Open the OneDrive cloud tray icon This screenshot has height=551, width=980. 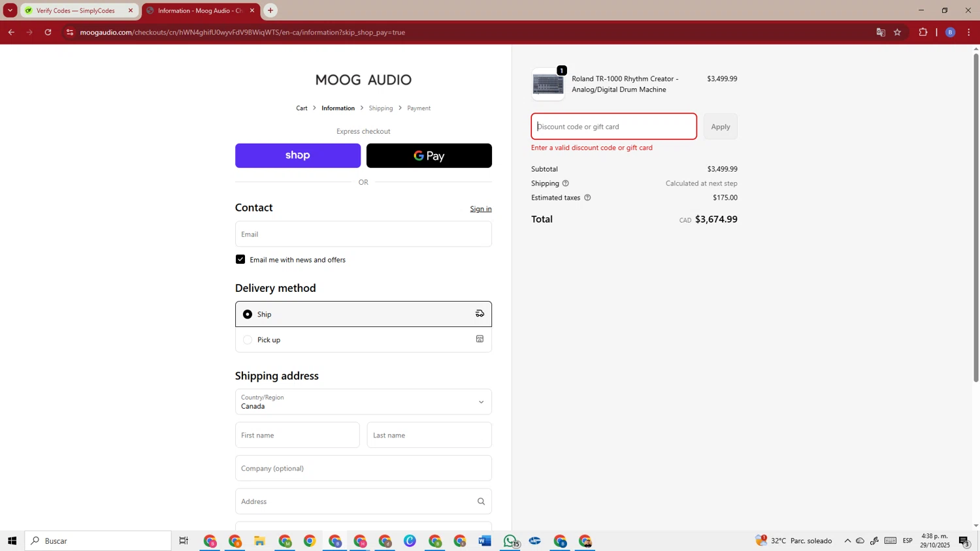[860, 541]
